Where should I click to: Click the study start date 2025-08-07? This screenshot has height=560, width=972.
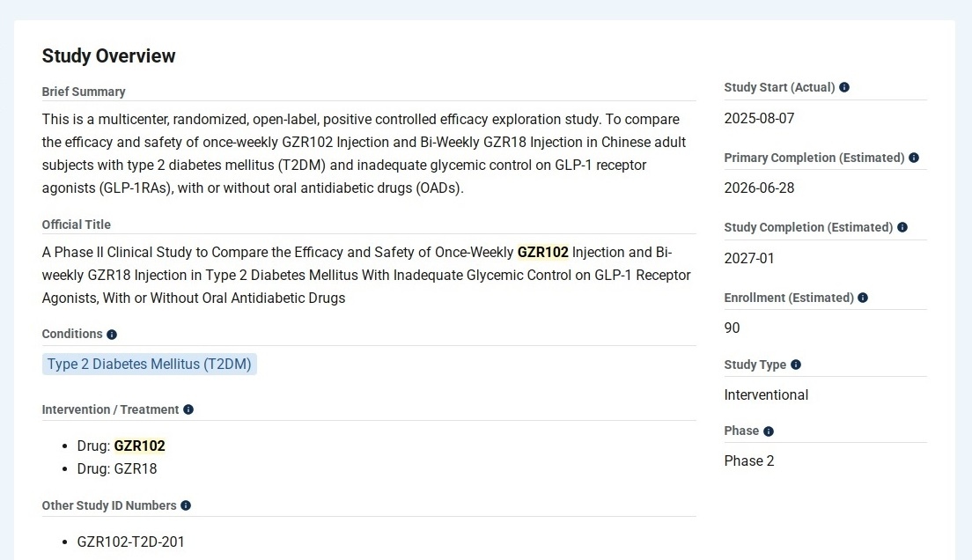(759, 119)
